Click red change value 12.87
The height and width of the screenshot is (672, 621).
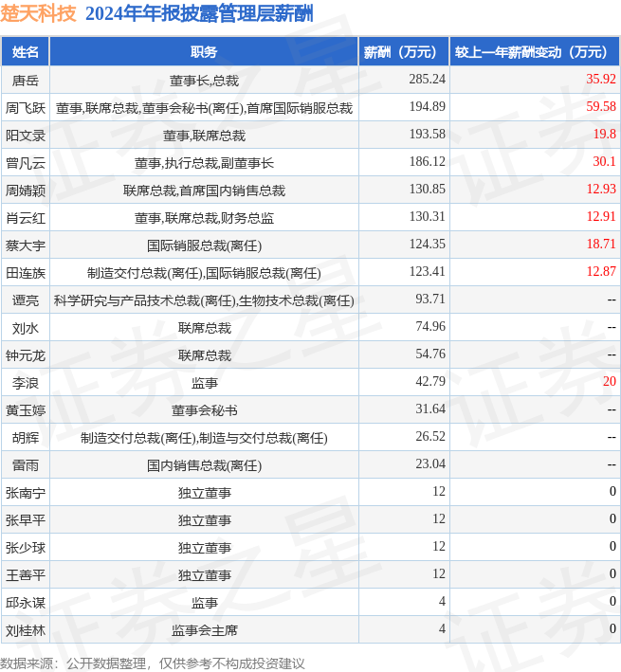[601, 271]
